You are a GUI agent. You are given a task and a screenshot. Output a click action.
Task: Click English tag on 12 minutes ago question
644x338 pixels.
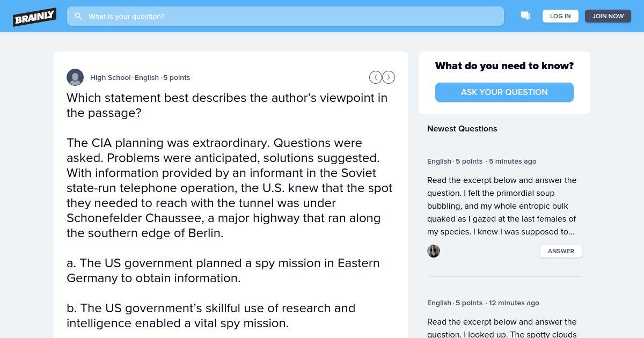tap(439, 303)
